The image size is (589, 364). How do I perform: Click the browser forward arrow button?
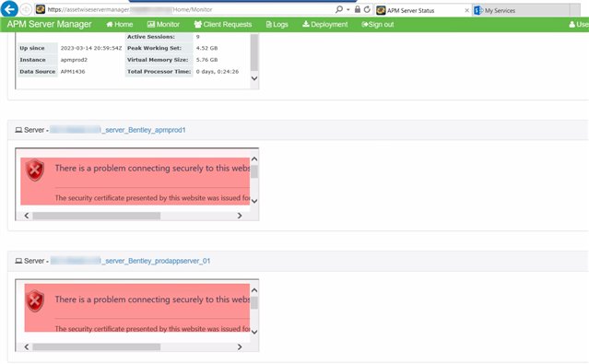point(26,9)
